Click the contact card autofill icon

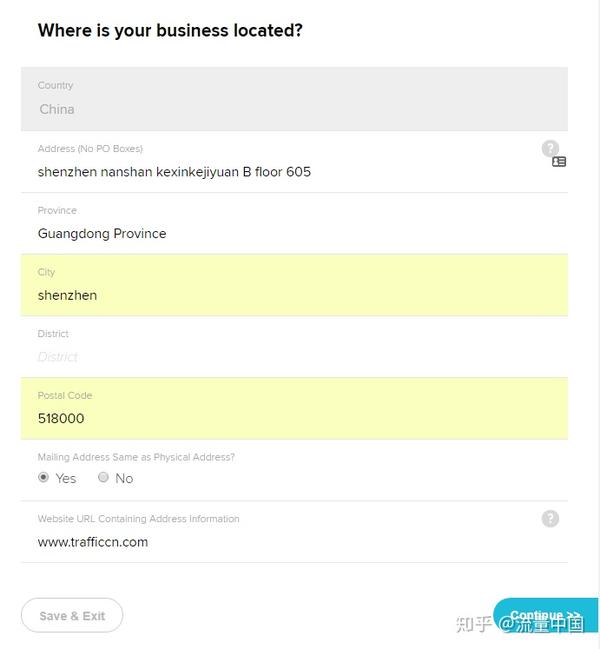pyautogui.click(x=559, y=162)
